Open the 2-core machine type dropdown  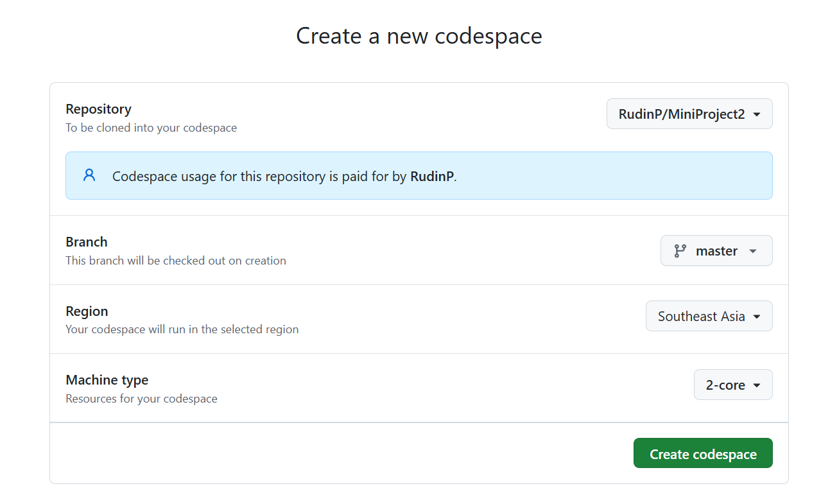[733, 385]
